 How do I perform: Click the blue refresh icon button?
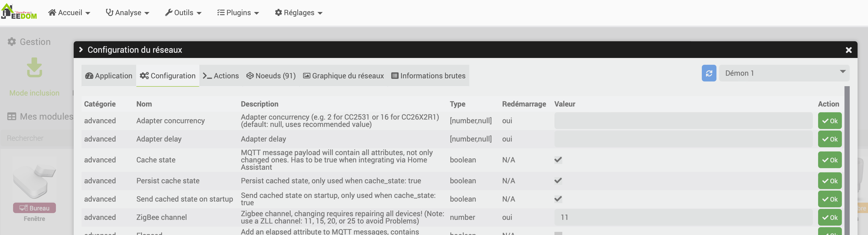click(709, 73)
